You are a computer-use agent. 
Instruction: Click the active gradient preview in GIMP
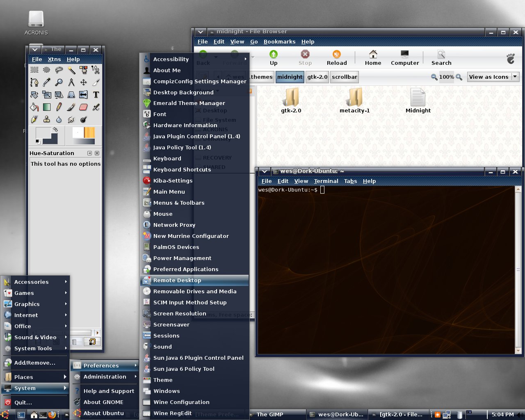pyautogui.click(x=84, y=142)
